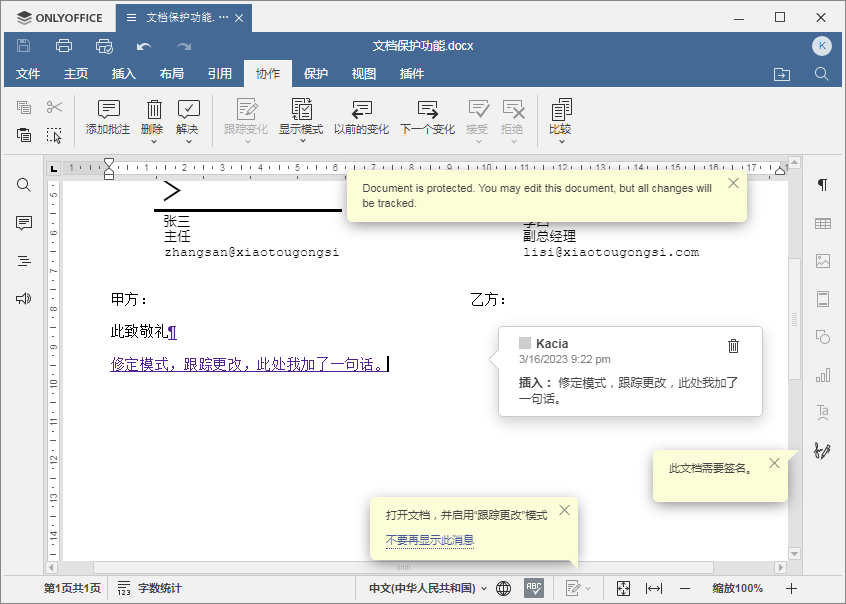Open the Feedback megaphone icon
The image size is (846, 604).
[24, 298]
